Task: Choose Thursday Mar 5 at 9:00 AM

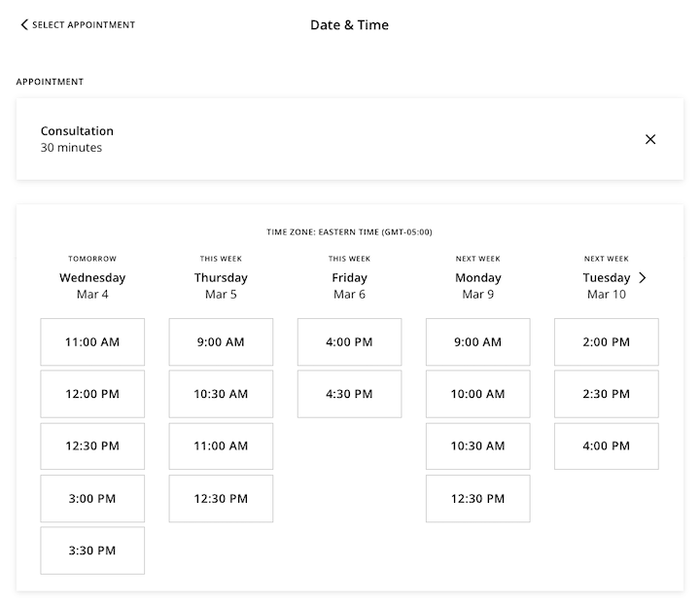Action: coord(221,342)
